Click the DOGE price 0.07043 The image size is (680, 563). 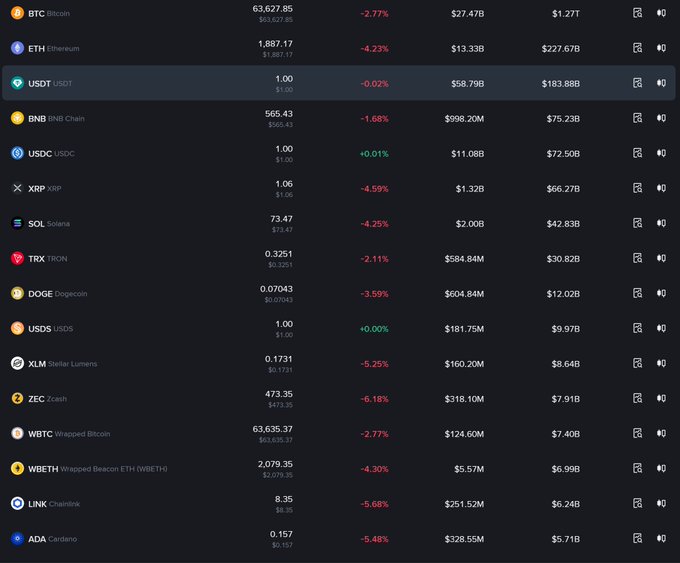276,289
